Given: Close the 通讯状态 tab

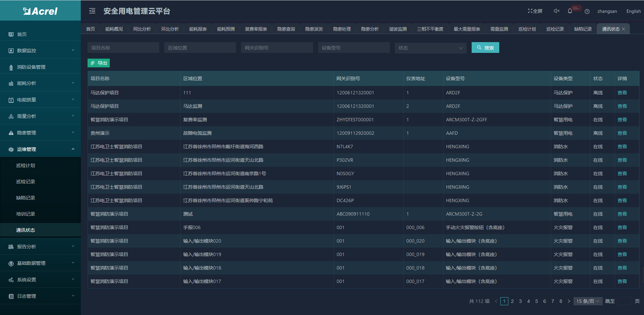Looking at the screenshot, I should [x=623, y=29].
